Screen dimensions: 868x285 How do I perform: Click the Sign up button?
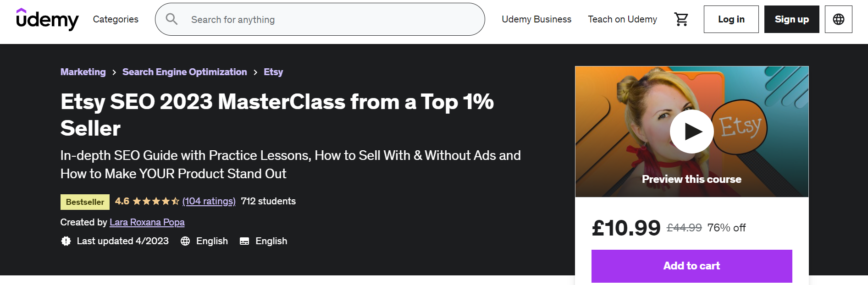point(791,19)
